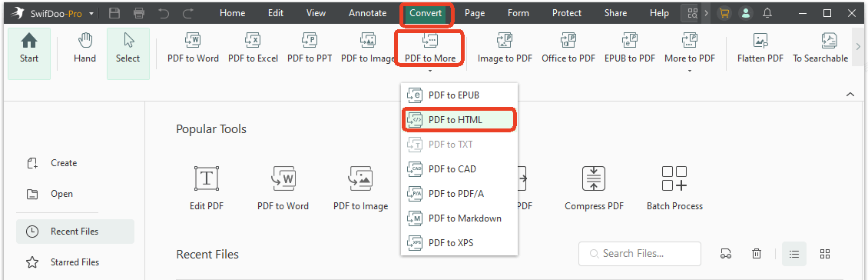Image resolution: width=868 pixels, height=280 pixels.
Task: Click Image to PDF tool
Action: coord(505,48)
